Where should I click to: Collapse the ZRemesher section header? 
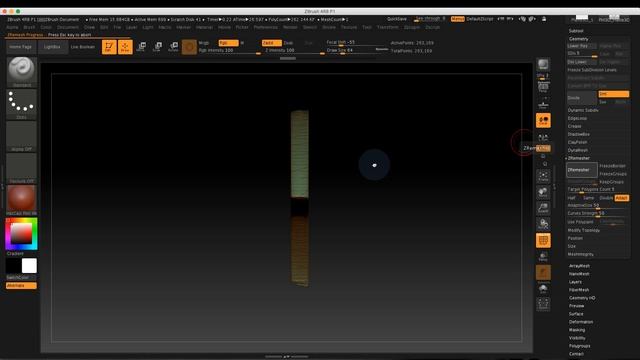pyautogui.click(x=579, y=158)
